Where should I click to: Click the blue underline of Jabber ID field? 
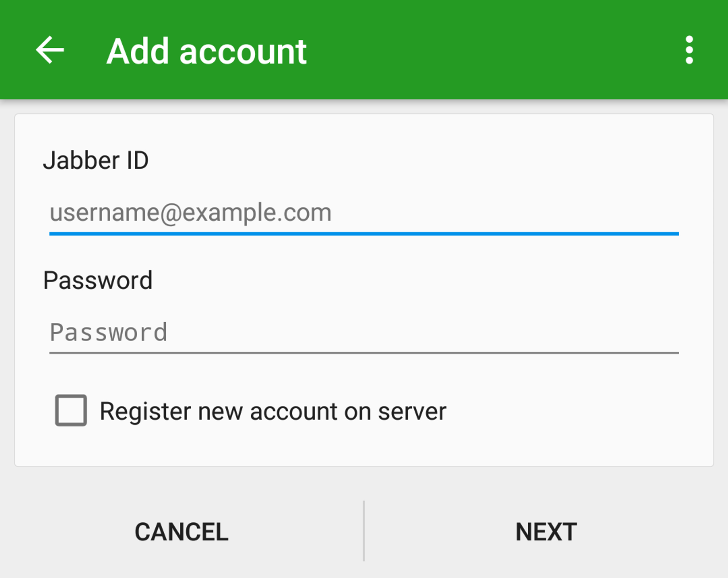point(364,233)
